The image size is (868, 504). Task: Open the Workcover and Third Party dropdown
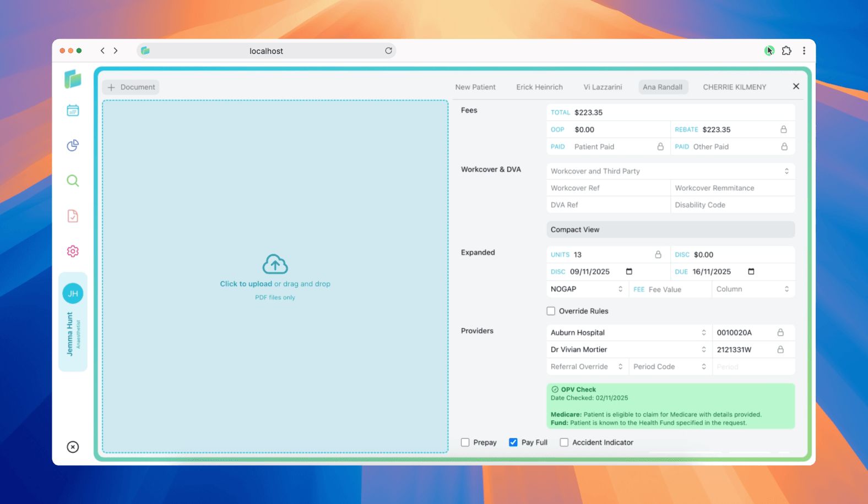[x=670, y=171]
